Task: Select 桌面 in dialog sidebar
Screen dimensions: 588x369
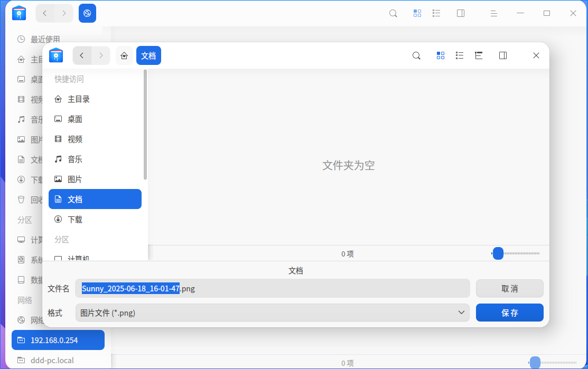Action: point(95,119)
